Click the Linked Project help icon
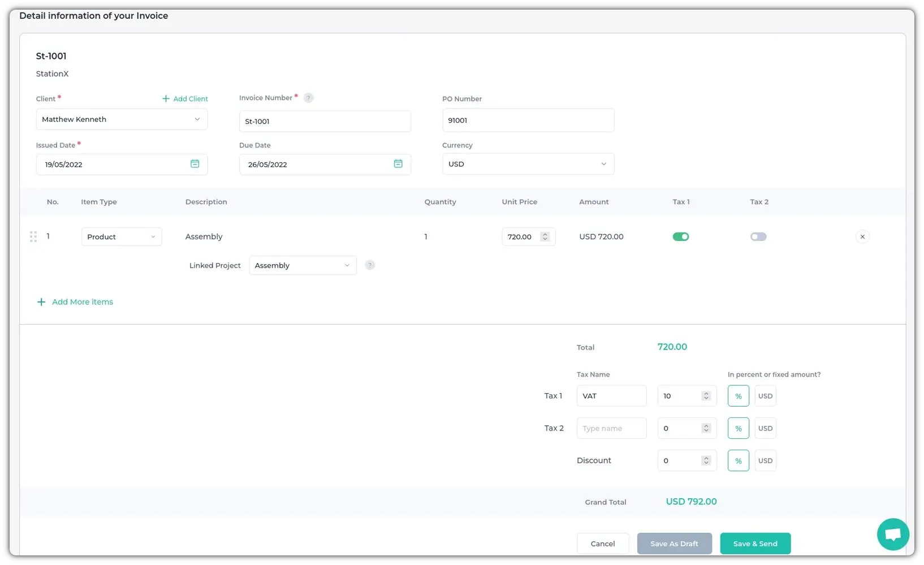This screenshot has width=924, height=565. tap(370, 265)
